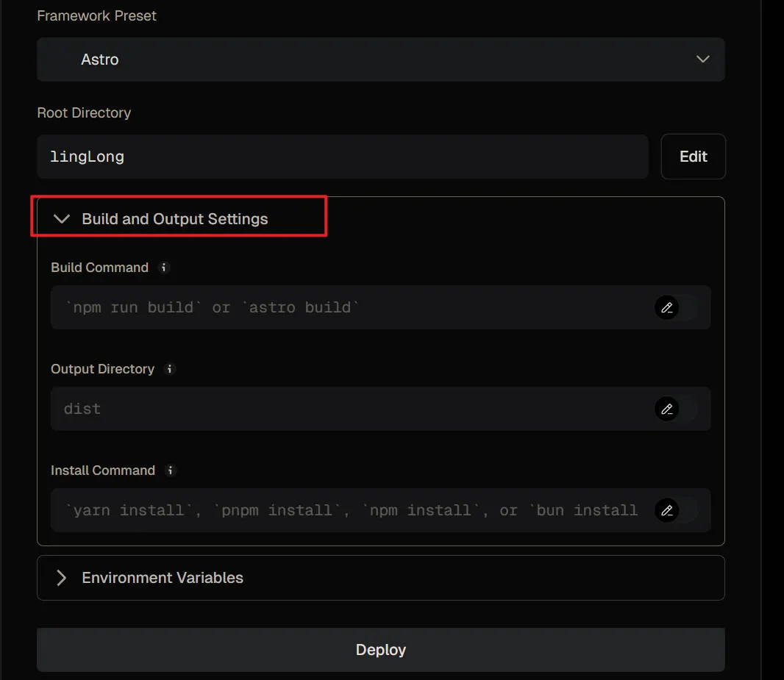Click the info icon beside Output Directory

click(170, 369)
